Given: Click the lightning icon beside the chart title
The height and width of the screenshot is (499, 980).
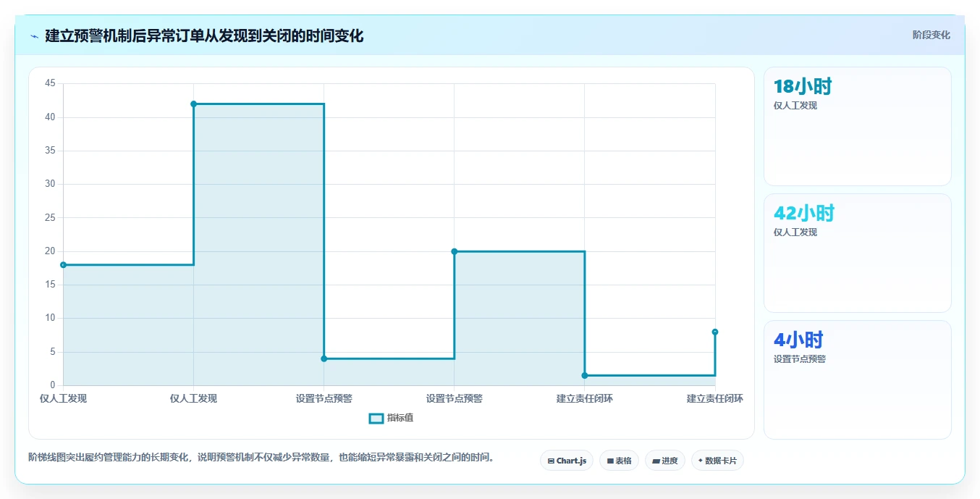Looking at the screenshot, I should (x=34, y=36).
